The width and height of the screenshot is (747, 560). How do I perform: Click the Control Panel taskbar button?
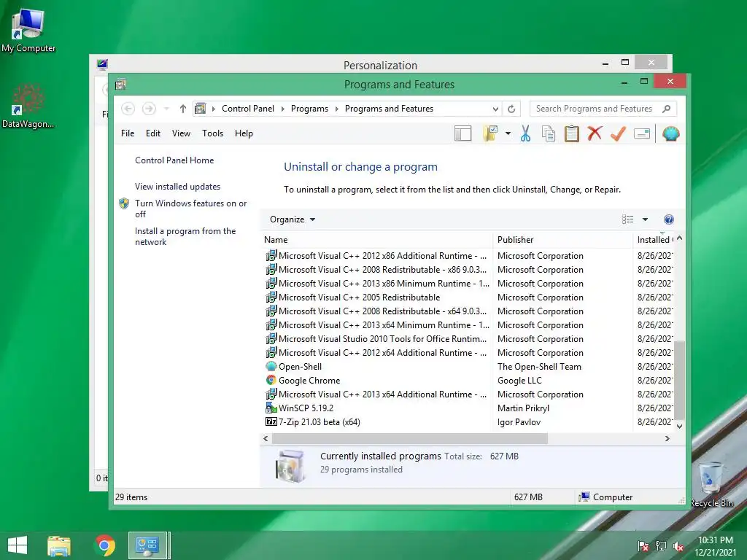(x=147, y=545)
